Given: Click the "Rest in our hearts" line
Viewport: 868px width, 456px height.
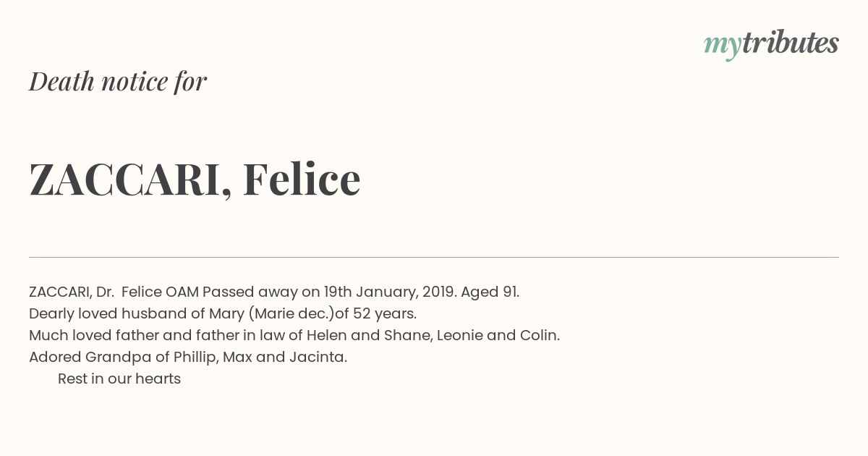Looking at the screenshot, I should (x=119, y=379).
